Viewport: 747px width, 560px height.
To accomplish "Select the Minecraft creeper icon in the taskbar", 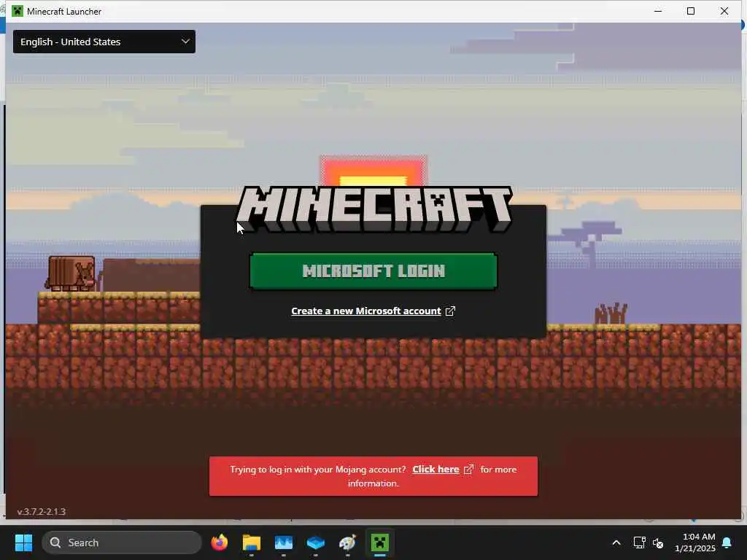I will tap(379, 542).
